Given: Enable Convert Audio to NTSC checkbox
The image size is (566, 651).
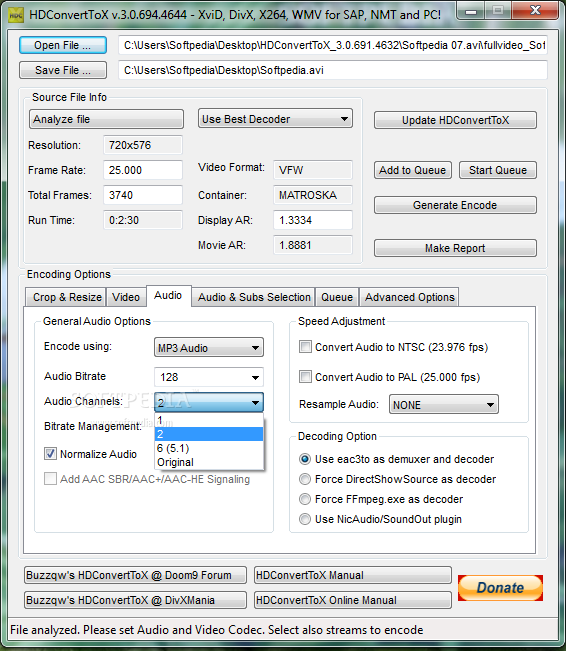Looking at the screenshot, I should (305, 347).
